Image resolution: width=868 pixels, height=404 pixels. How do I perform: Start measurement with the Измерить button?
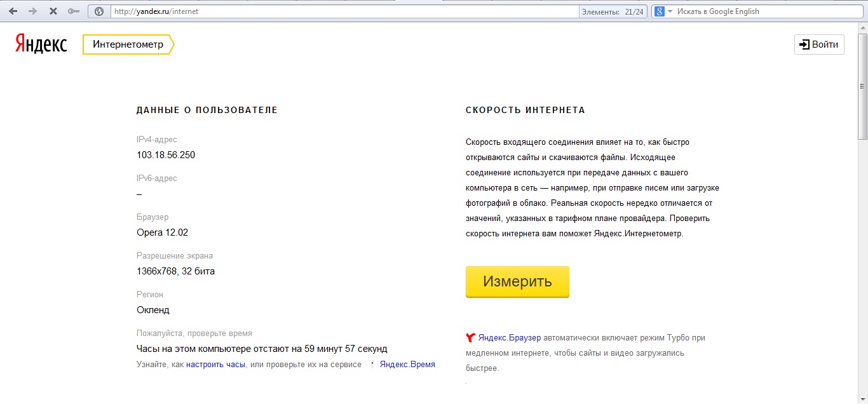(x=517, y=281)
